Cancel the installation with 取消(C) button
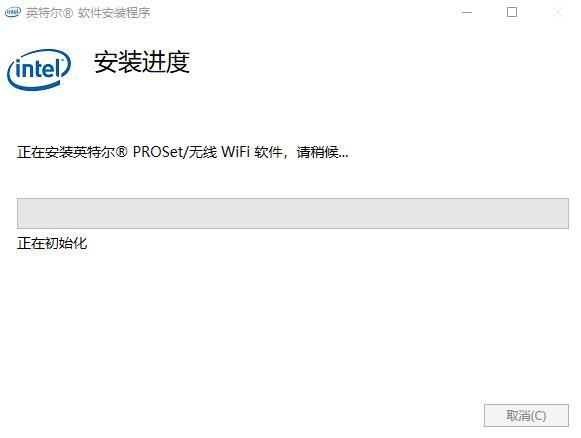This screenshot has height=438, width=581. (x=526, y=415)
